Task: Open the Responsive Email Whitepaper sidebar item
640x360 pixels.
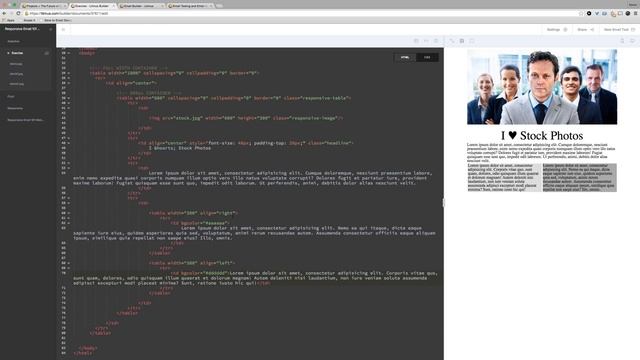Action: (25, 120)
